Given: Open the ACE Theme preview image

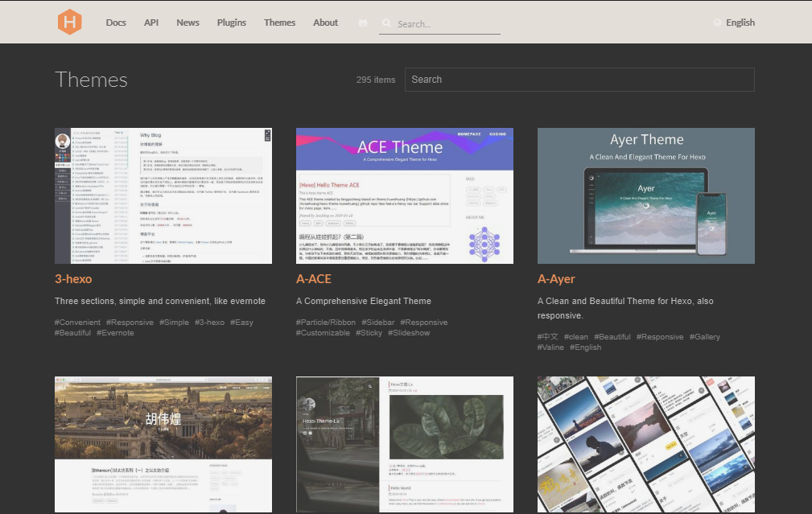Looking at the screenshot, I should 405,195.
